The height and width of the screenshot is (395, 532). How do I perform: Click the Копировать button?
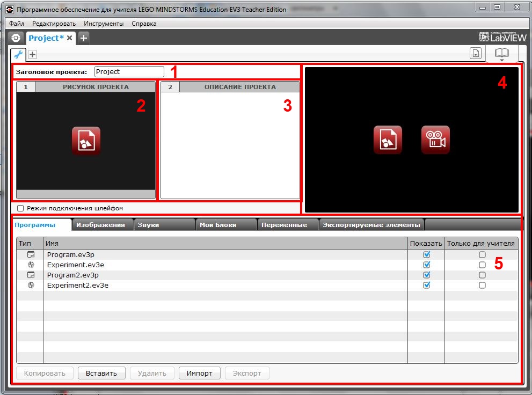point(45,374)
